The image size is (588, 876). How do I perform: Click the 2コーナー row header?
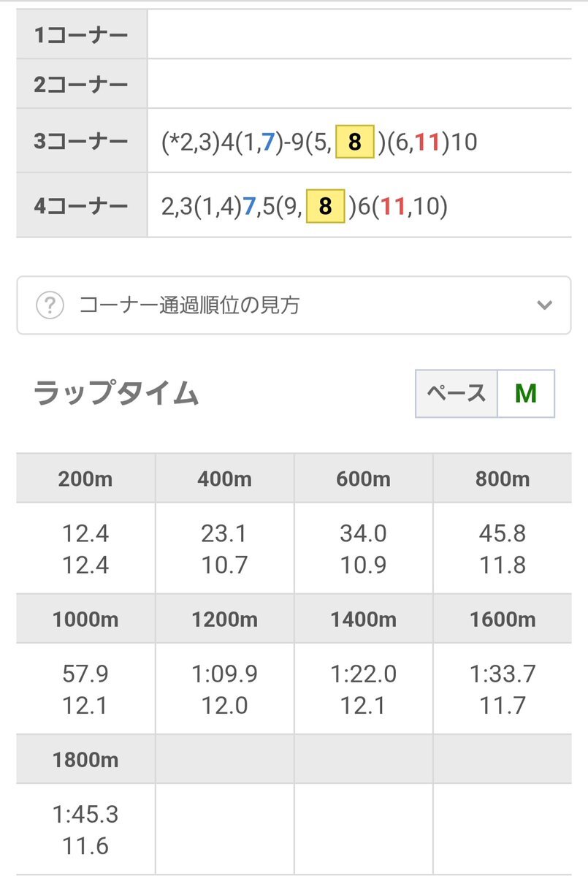coord(82,84)
